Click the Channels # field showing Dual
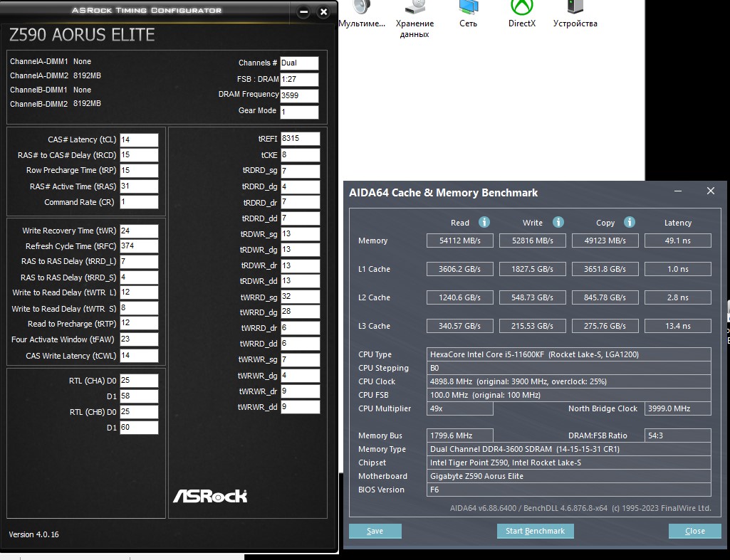The width and height of the screenshot is (730, 560). click(x=299, y=63)
